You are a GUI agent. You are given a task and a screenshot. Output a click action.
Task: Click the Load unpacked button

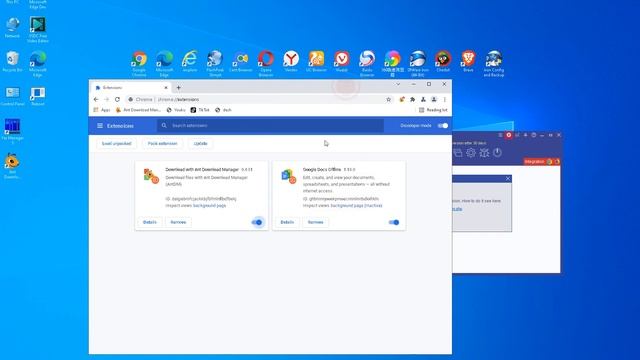coord(116,144)
